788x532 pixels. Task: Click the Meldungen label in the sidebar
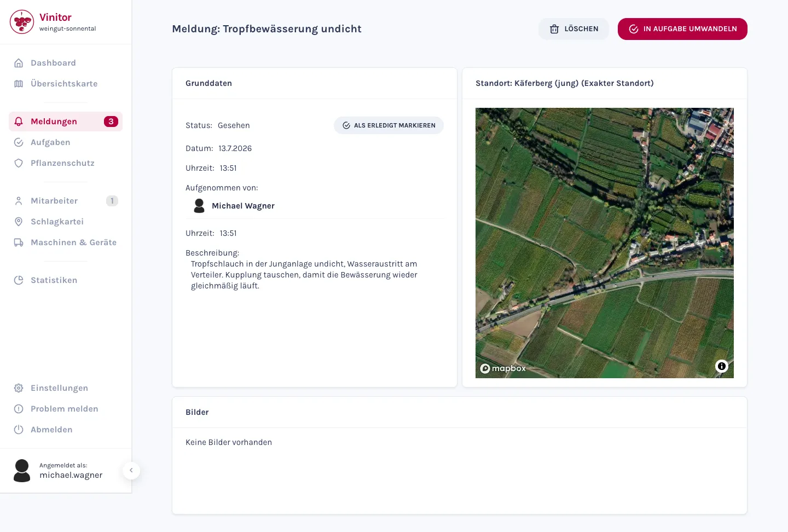54,122
